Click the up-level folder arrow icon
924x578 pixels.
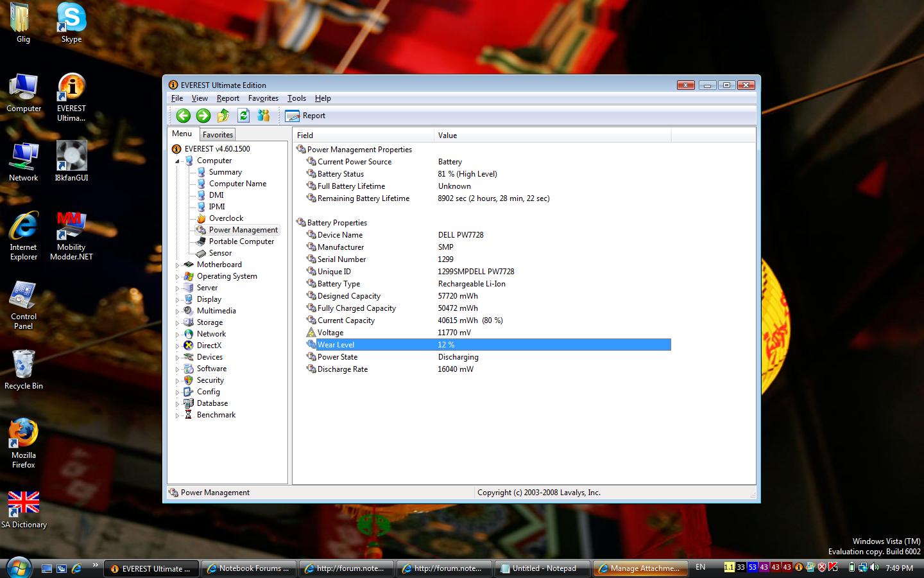[x=223, y=116]
